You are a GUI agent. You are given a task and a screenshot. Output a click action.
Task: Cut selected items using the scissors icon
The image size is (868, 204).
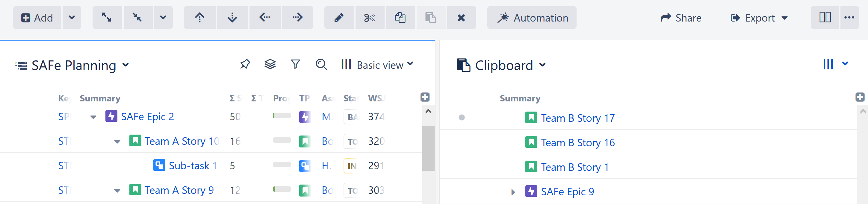click(x=370, y=18)
